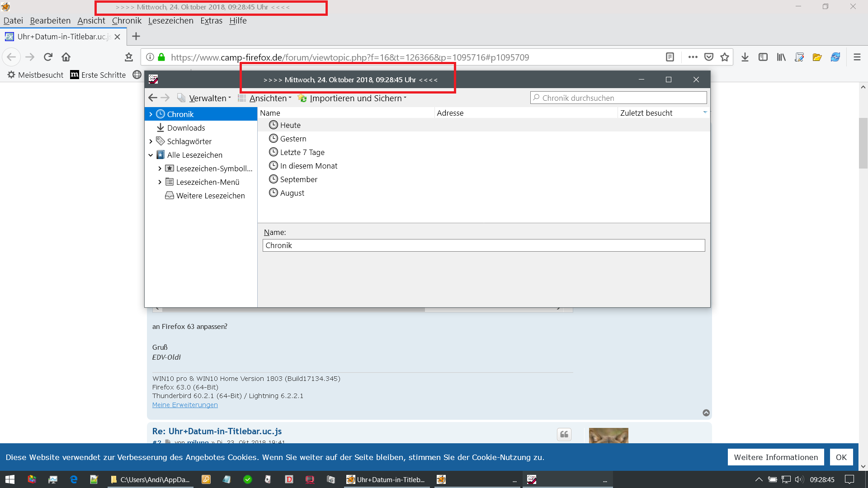
Task: Click the reload page icon
Action: click(x=48, y=57)
